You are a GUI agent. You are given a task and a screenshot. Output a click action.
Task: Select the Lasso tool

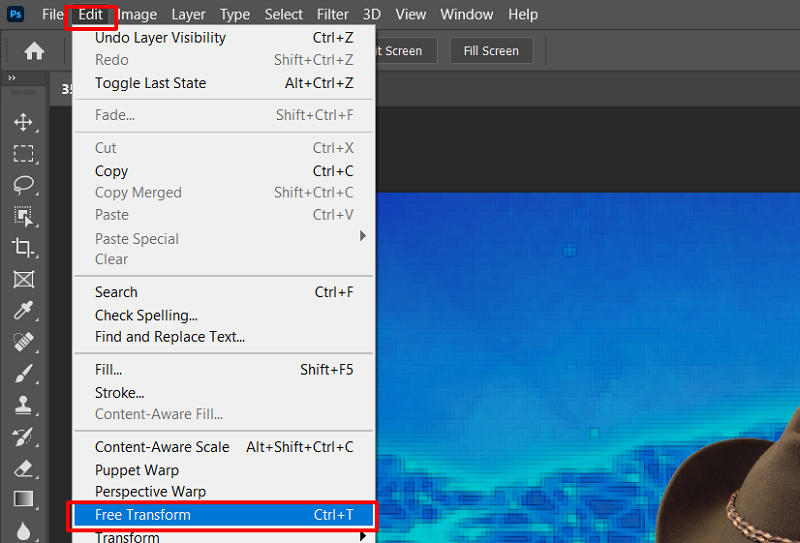tap(23, 185)
